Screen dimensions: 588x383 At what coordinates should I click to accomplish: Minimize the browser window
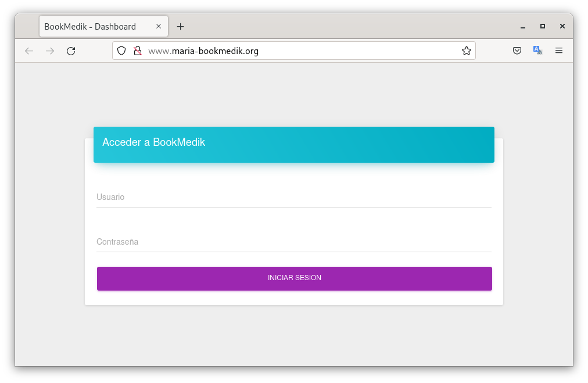pos(523,27)
